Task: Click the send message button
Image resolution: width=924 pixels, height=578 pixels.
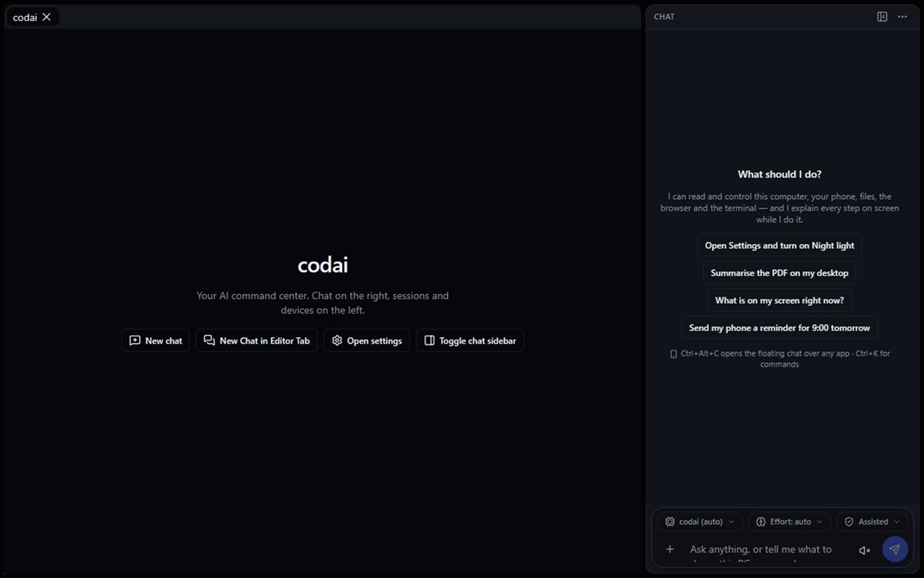Action: point(895,549)
